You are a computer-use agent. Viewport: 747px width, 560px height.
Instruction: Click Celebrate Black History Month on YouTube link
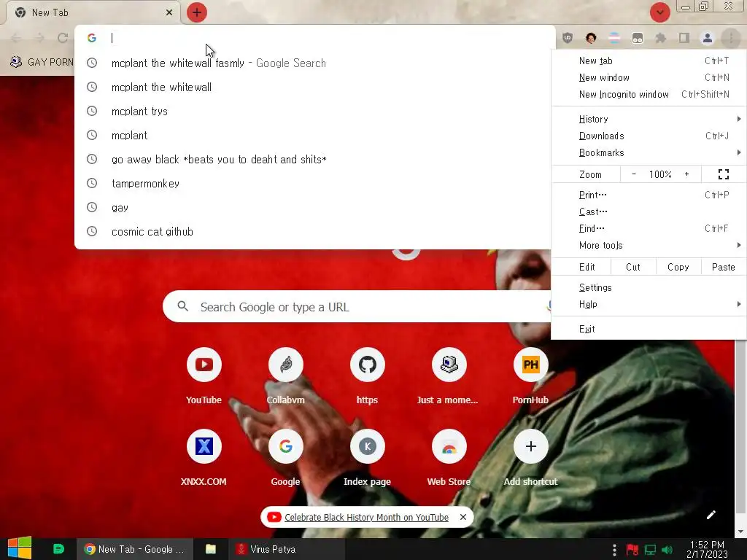[366, 518]
